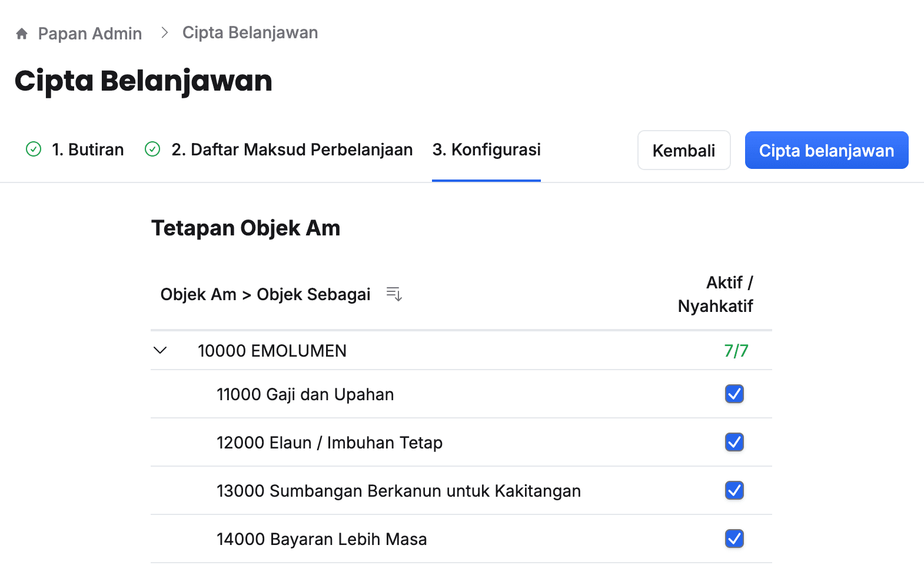924x565 pixels.
Task: Open the Papan Admin breadcrumb link
Action: [x=89, y=34]
